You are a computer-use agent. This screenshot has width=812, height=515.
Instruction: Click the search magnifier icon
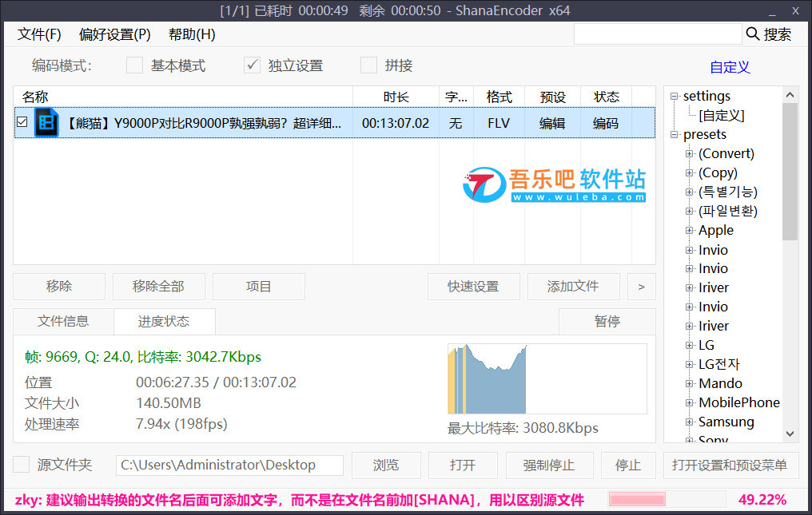752,34
